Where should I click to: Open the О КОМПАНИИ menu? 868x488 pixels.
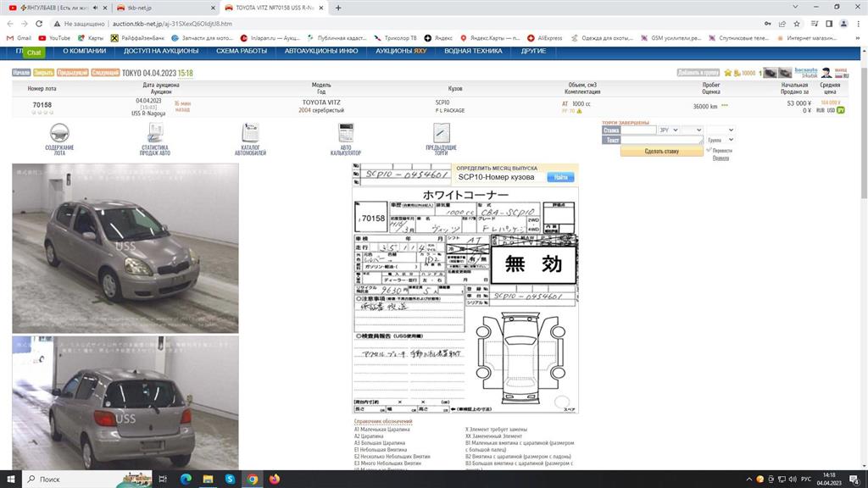(84, 51)
